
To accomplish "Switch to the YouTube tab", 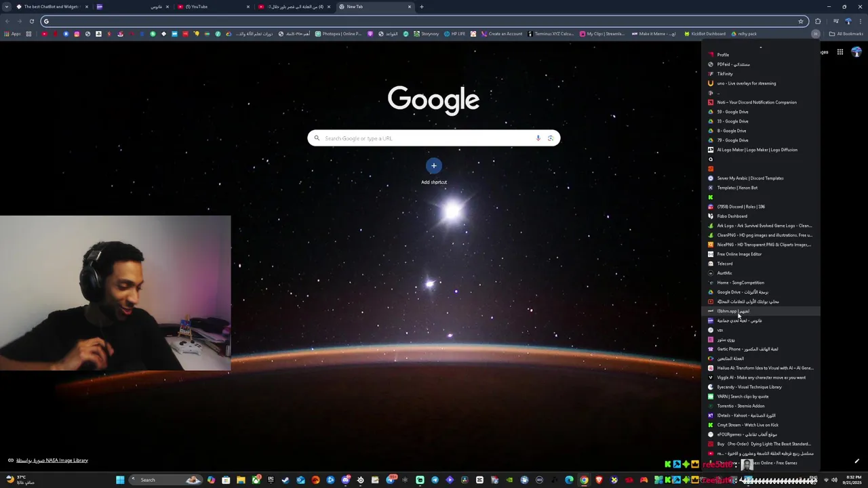I will click(x=213, y=7).
